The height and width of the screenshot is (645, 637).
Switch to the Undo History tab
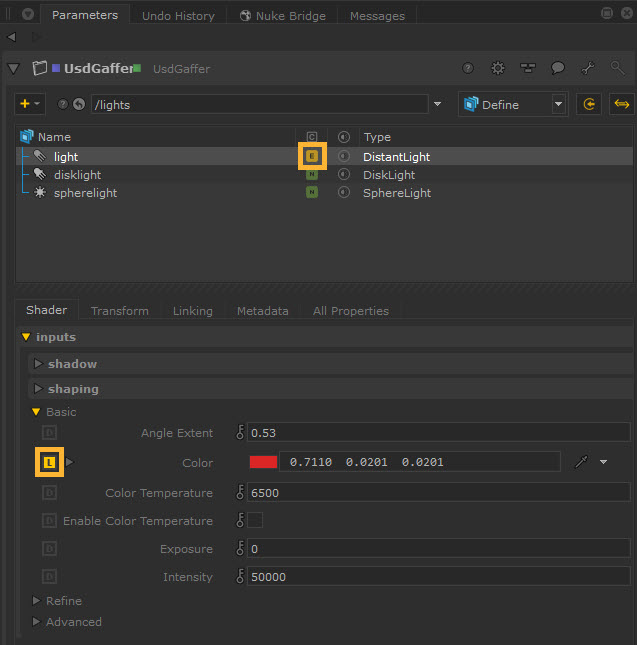pyautogui.click(x=178, y=16)
